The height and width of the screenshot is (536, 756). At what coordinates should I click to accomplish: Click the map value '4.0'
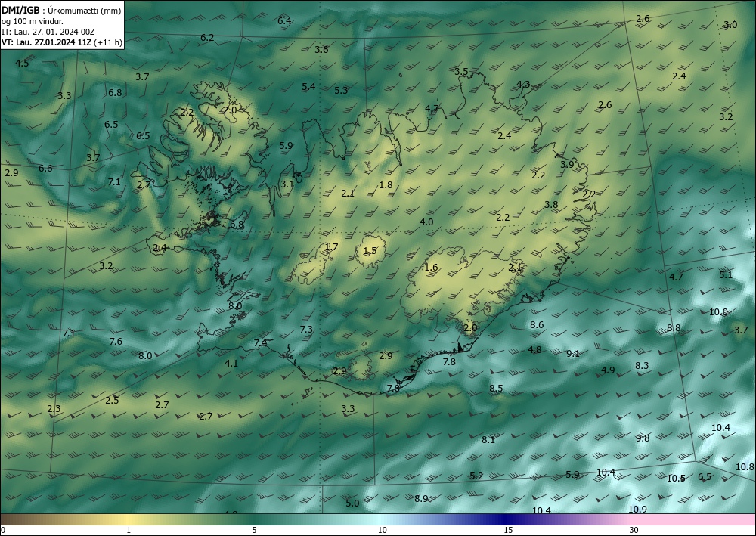[426, 222]
